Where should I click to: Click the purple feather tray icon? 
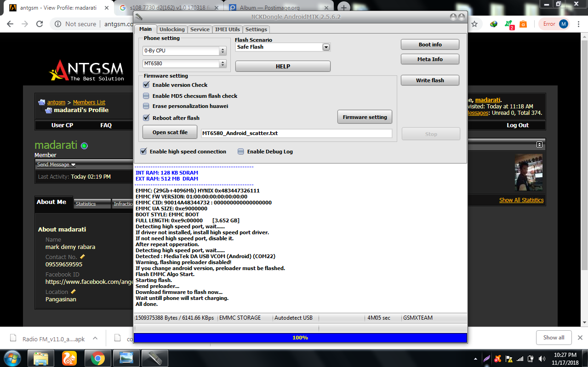click(486, 359)
